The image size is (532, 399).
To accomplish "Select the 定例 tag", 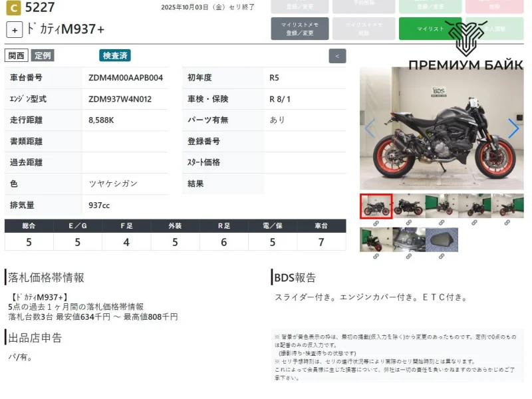I will point(43,56).
